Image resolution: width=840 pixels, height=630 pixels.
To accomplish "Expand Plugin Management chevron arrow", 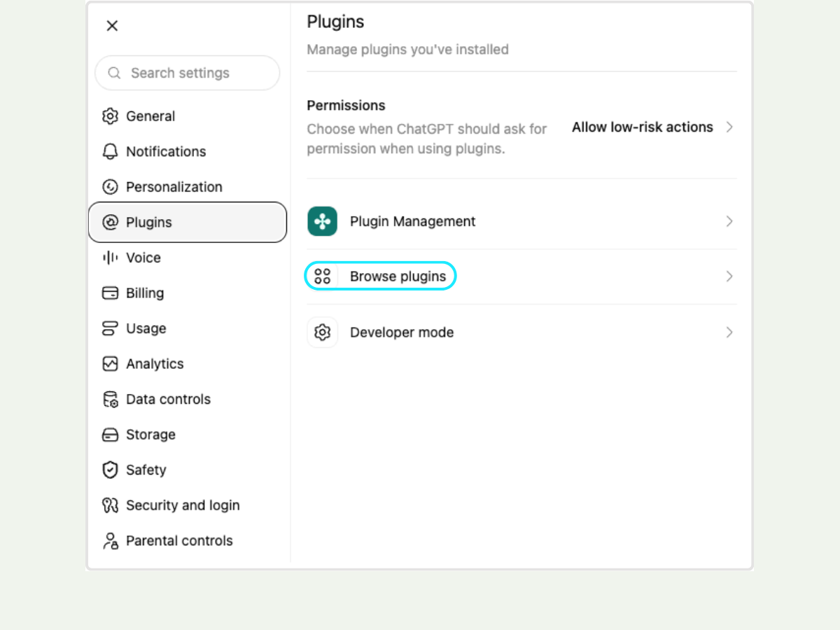I will click(729, 221).
